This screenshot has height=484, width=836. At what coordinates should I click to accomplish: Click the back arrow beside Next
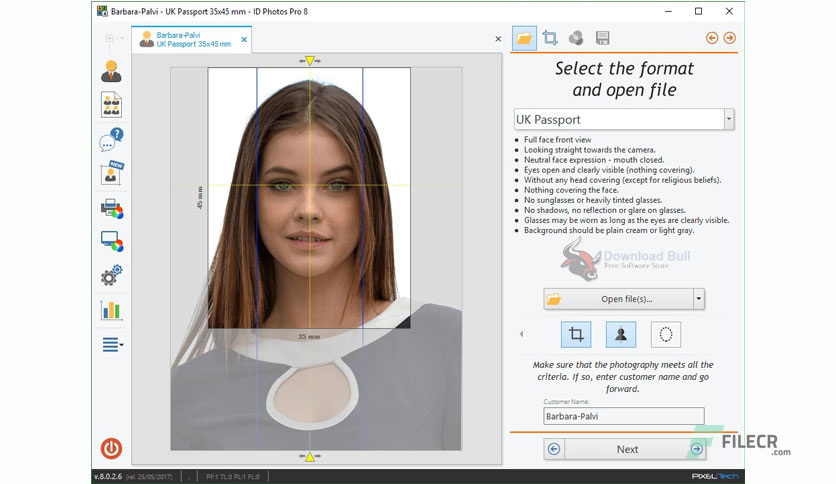point(554,449)
